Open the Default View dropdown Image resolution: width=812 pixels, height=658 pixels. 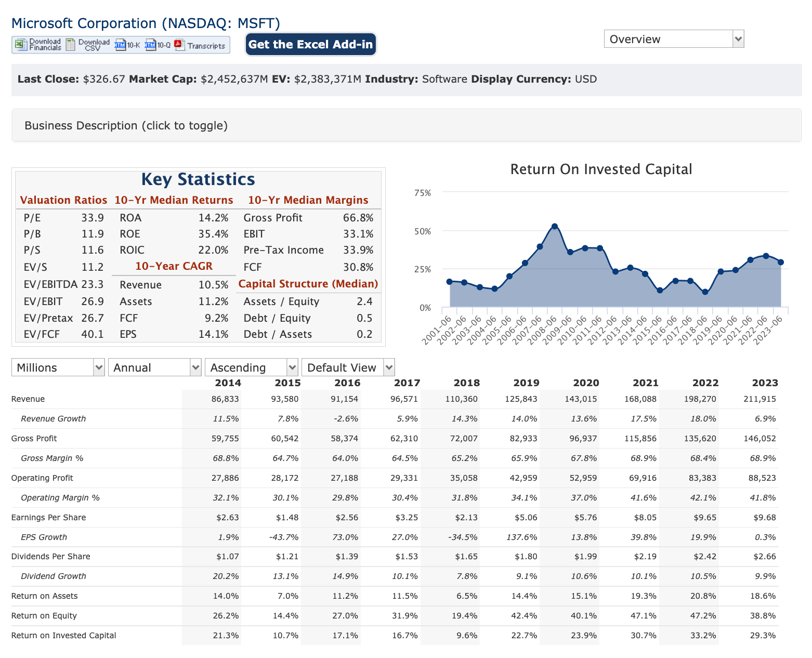tap(348, 367)
